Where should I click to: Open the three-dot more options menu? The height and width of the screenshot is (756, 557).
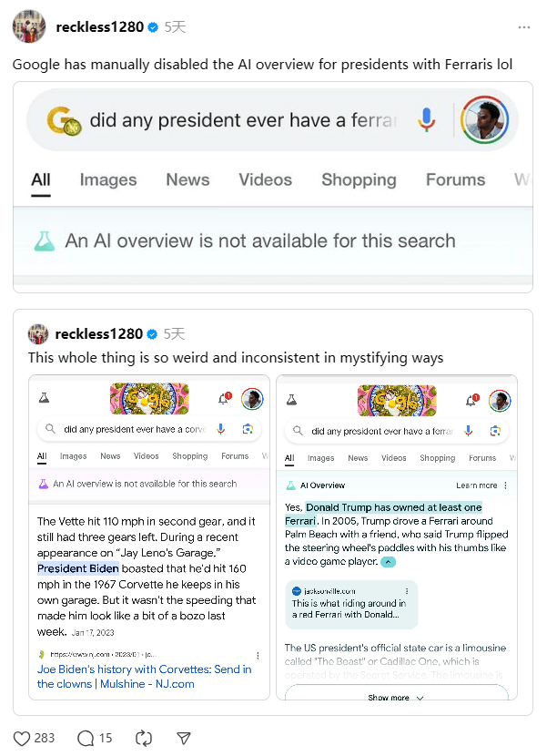click(523, 27)
